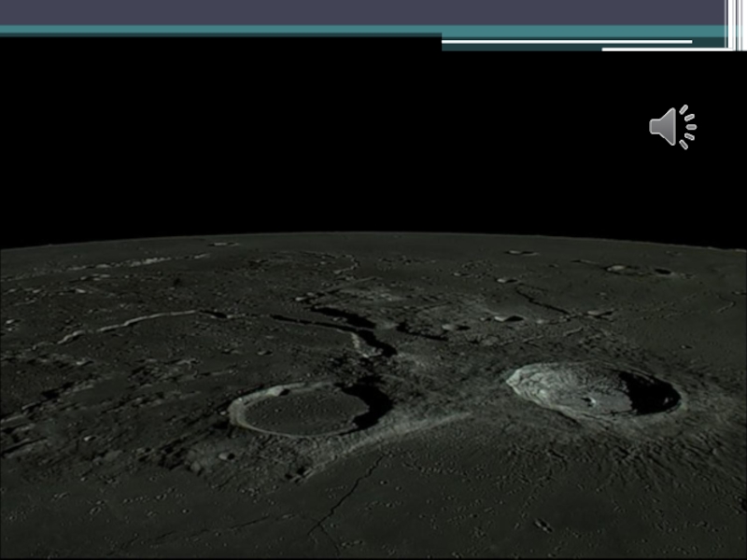Click the dark shadow inside the bright crater
747x560 pixels.
pyautogui.click(x=652, y=393)
